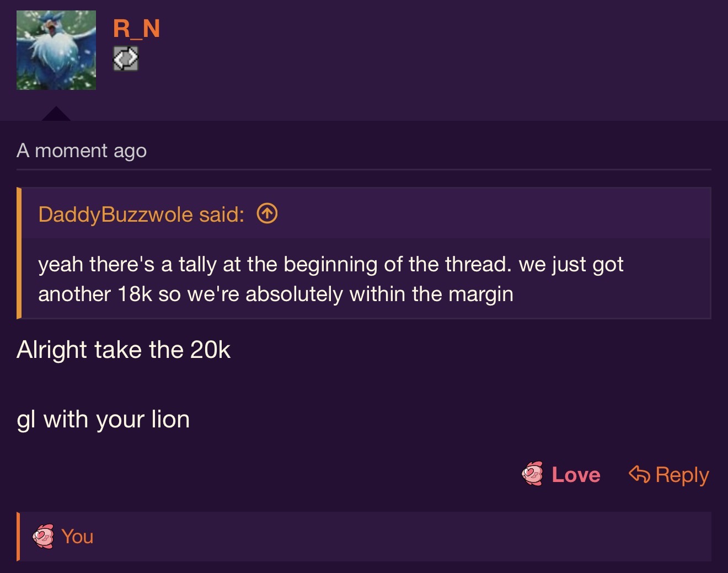Click the quoted line "another 18k so we're"
The image size is (728, 573).
pos(275,294)
